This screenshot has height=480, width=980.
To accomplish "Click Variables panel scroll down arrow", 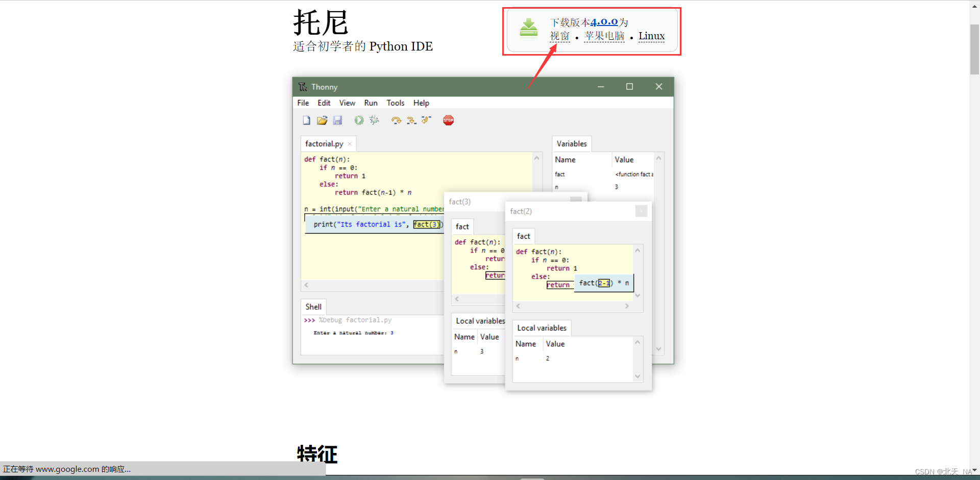I will 658,349.
